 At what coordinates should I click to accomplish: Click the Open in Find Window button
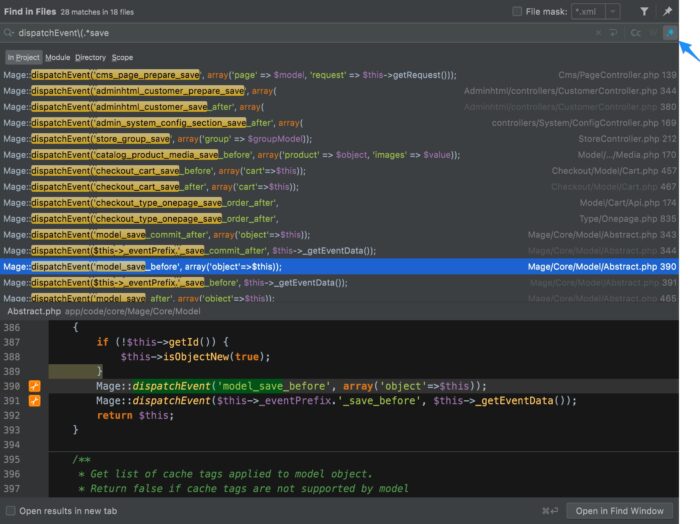pyautogui.click(x=619, y=511)
